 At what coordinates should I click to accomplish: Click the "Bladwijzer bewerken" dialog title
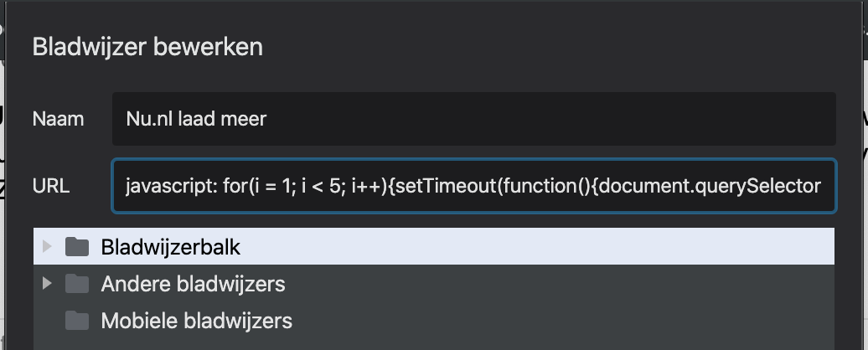point(147,47)
